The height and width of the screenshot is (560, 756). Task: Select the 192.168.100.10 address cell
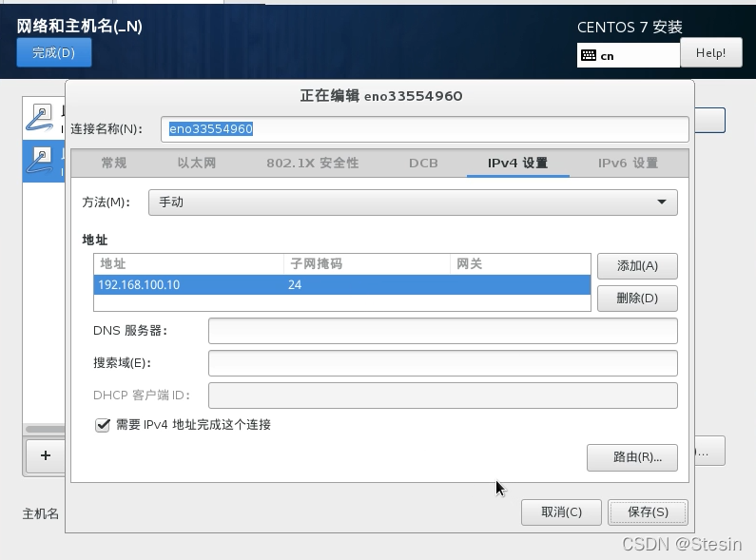point(188,285)
